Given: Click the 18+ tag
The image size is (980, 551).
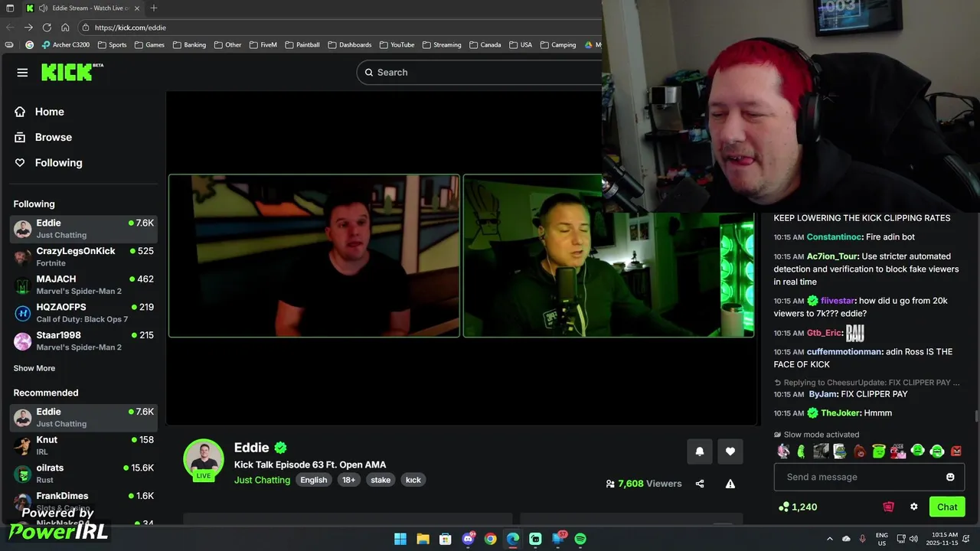Looking at the screenshot, I should click(x=348, y=480).
